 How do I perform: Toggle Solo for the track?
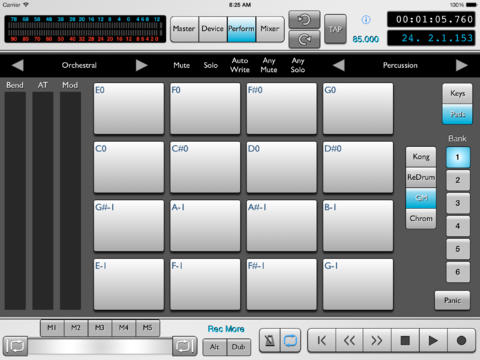point(211,65)
